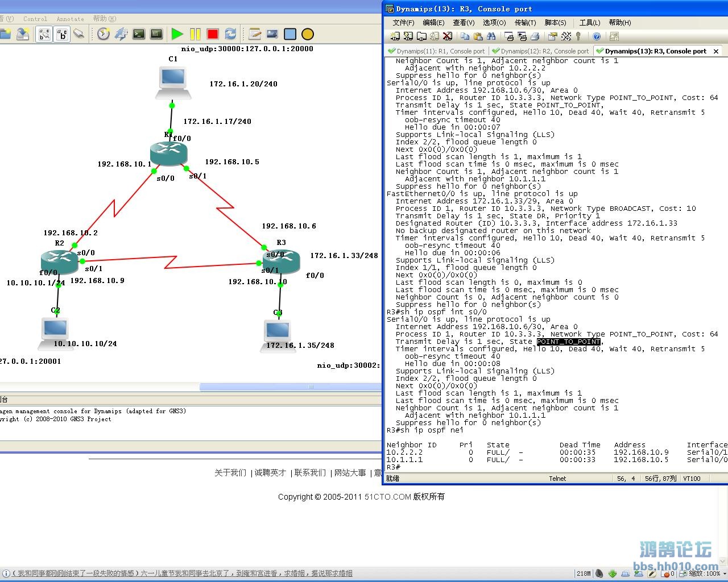This screenshot has width=728, height=582.
Task: Open 帮助(H) menu in terminal window
Action: (x=620, y=23)
